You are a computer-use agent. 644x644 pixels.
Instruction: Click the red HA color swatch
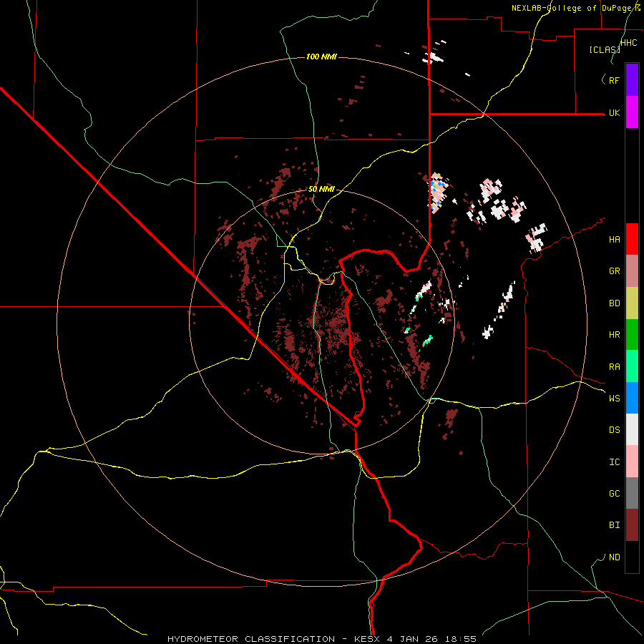632,239
